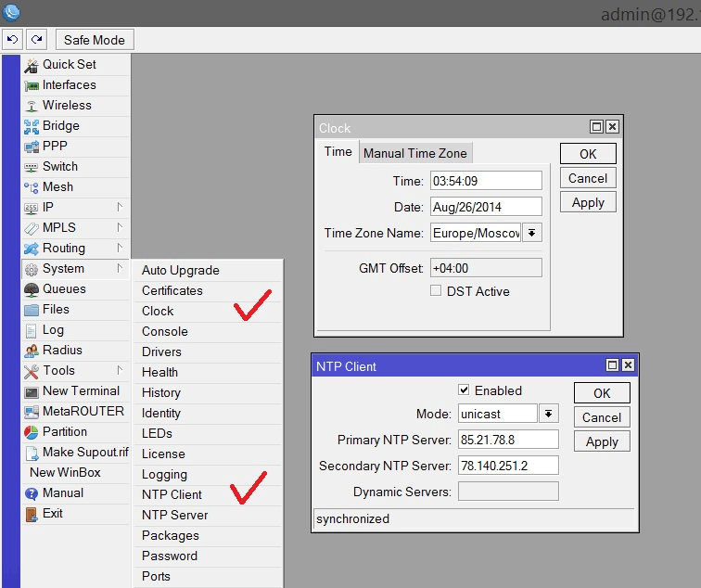This screenshot has height=588, width=701.
Task: Click the Log page icon
Action: 32,331
